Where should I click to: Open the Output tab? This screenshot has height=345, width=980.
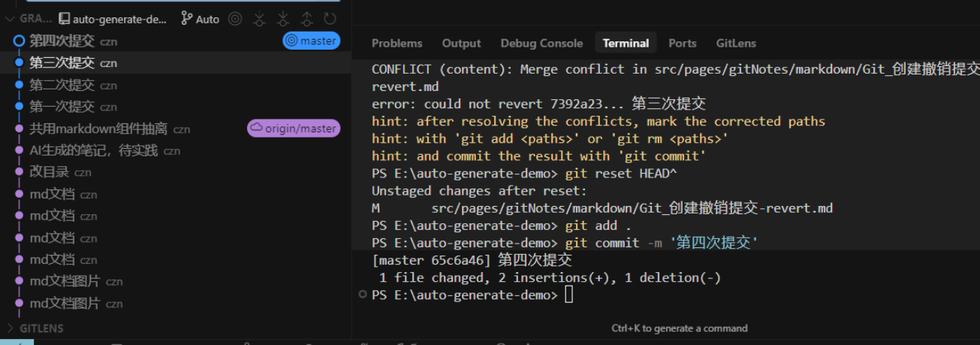pos(461,43)
